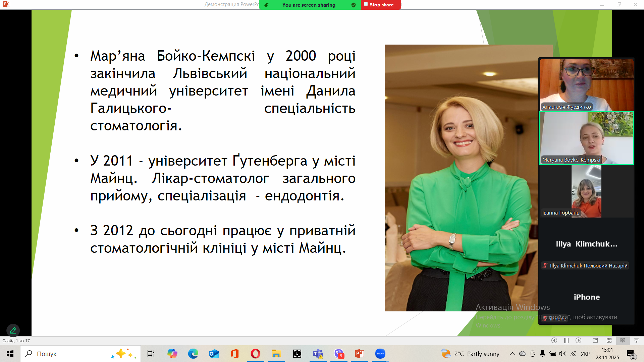Select Анастасія Фурдичко video tile
The image size is (644, 362).
point(586,84)
